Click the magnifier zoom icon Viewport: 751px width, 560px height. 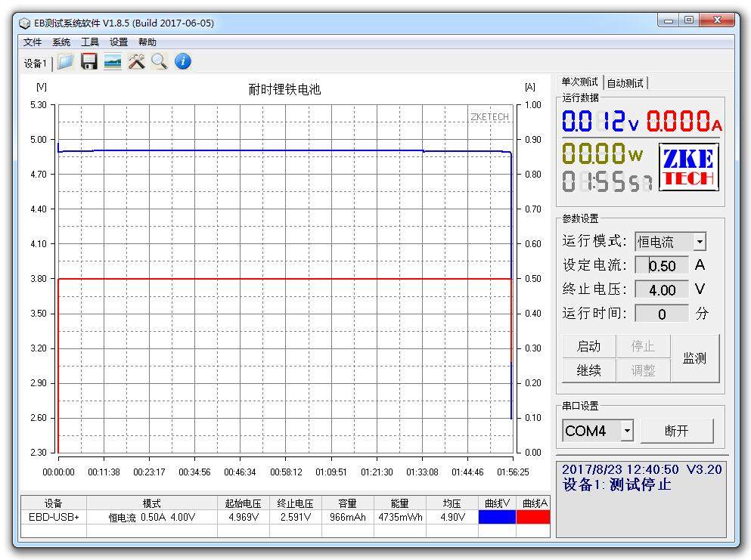159,62
